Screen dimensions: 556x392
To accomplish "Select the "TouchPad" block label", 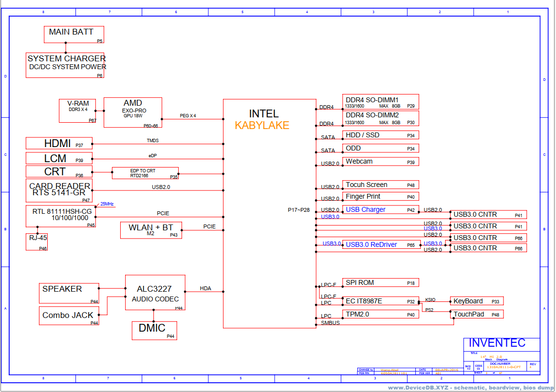I will 469,314.
